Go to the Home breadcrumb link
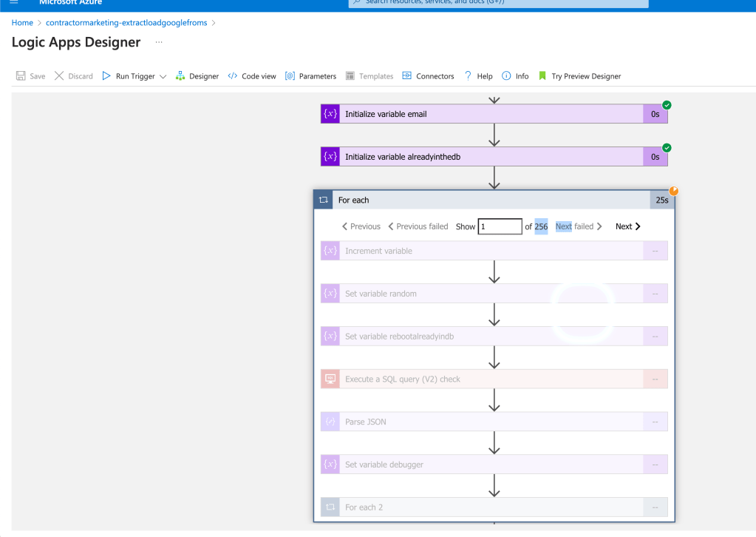The width and height of the screenshot is (756, 537). [x=22, y=23]
